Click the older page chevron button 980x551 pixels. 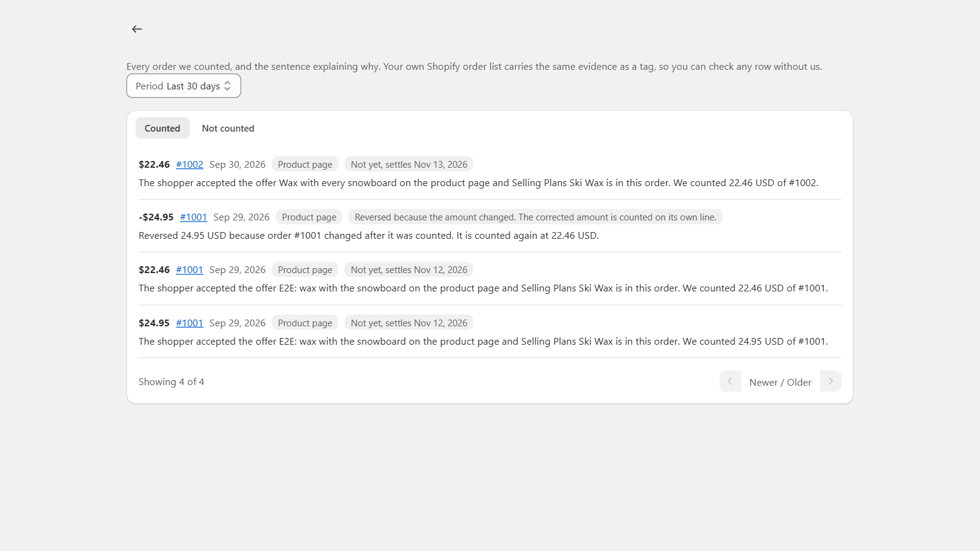click(831, 381)
